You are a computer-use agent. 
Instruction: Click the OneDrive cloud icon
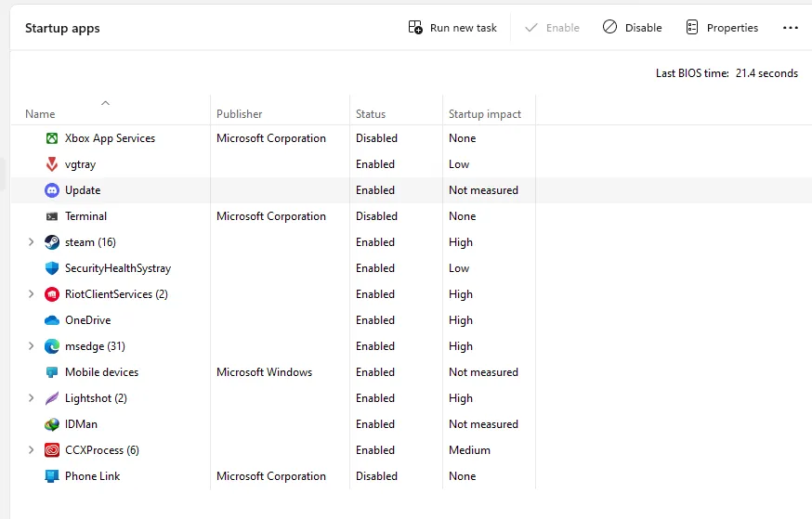[52, 320]
